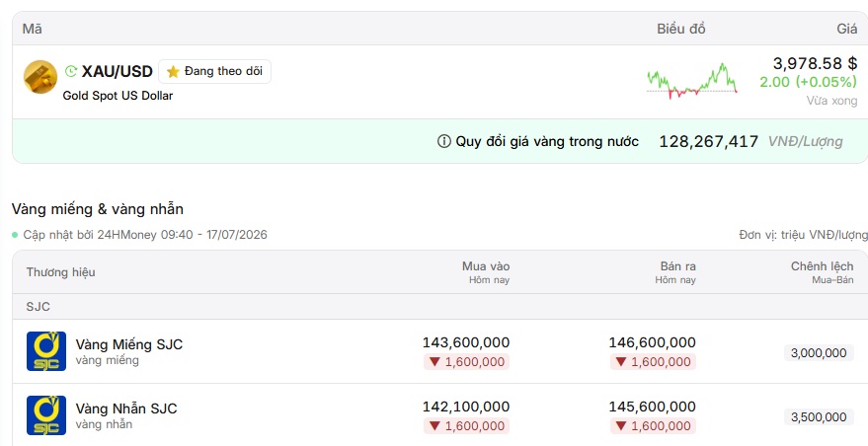Click the info icon beside Quy đổi giá vàng
The image size is (868, 446).
[x=444, y=142]
